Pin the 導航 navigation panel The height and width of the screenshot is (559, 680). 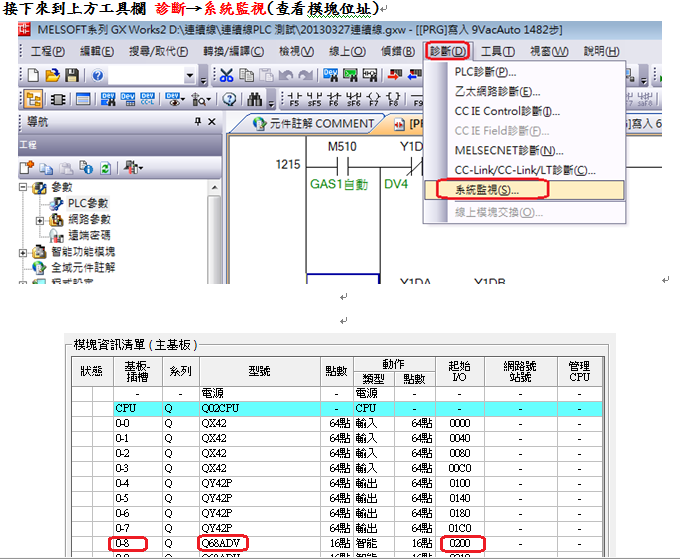(196, 122)
